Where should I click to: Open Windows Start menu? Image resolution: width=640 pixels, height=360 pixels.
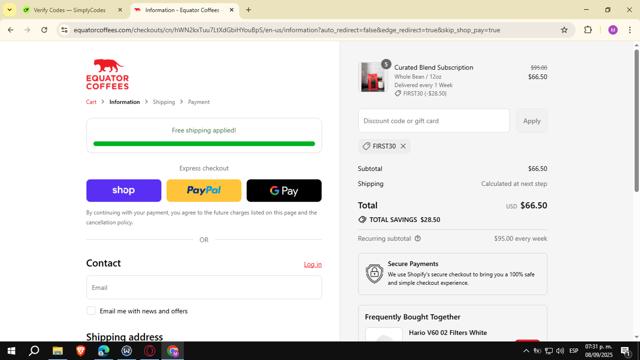coord(11,351)
